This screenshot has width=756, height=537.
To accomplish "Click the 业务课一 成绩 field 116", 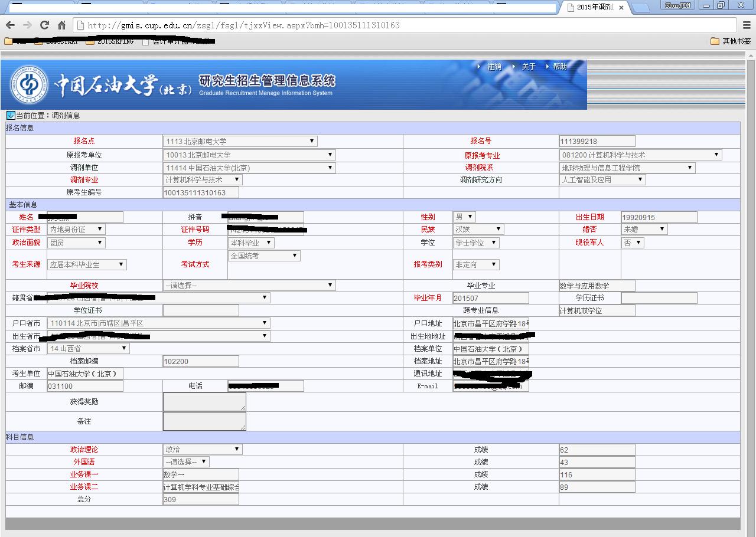I will pyautogui.click(x=597, y=474).
